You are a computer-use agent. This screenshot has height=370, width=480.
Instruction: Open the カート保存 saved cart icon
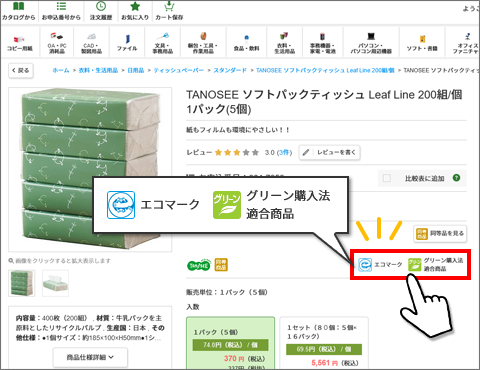tap(169, 11)
